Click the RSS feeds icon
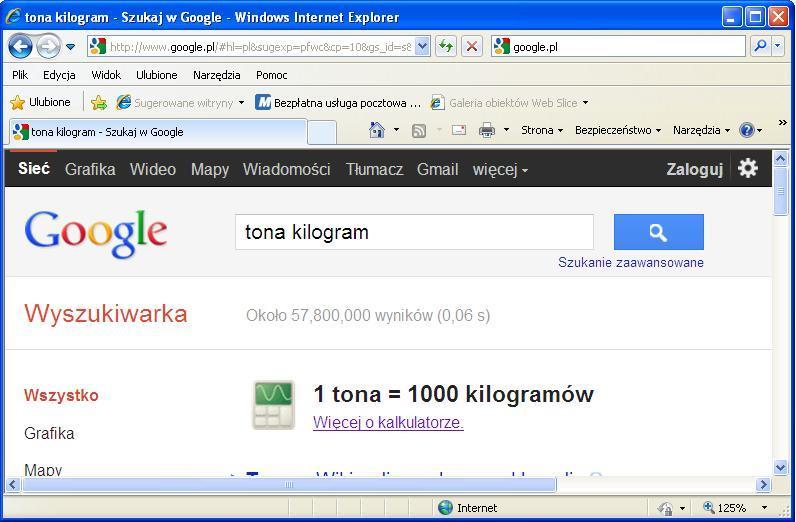 pos(419,130)
